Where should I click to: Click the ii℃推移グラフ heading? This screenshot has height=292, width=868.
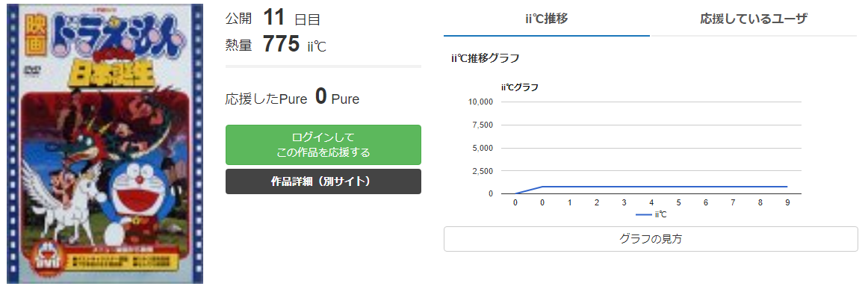[486, 58]
